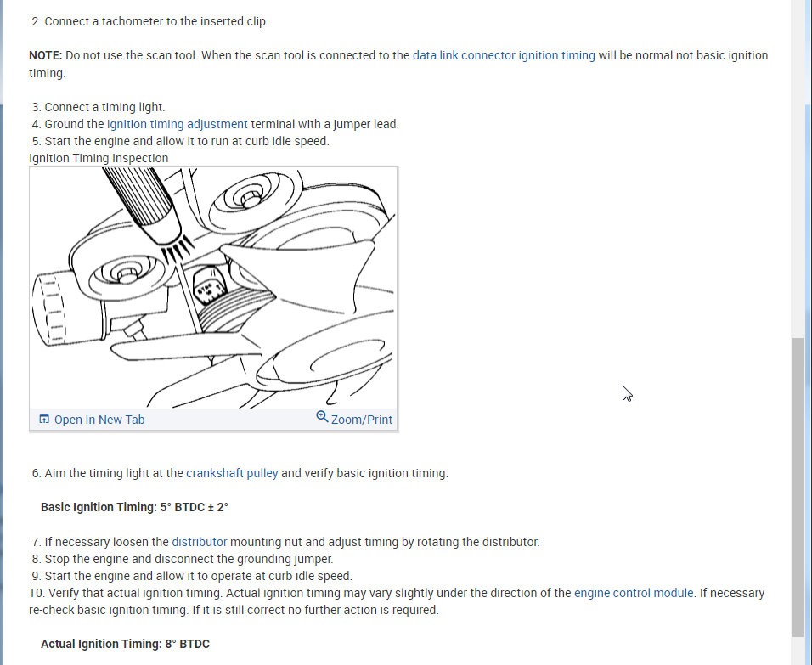Click the Open In New Tab text
The image size is (812, 665).
click(99, 420)
